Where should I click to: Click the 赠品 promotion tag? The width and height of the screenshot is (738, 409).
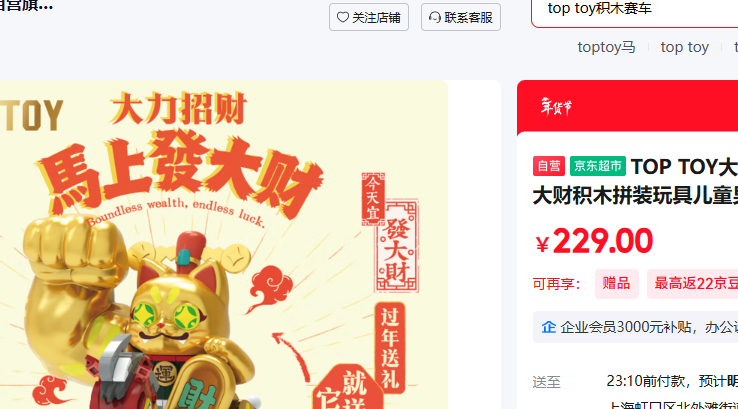point(617,284)
